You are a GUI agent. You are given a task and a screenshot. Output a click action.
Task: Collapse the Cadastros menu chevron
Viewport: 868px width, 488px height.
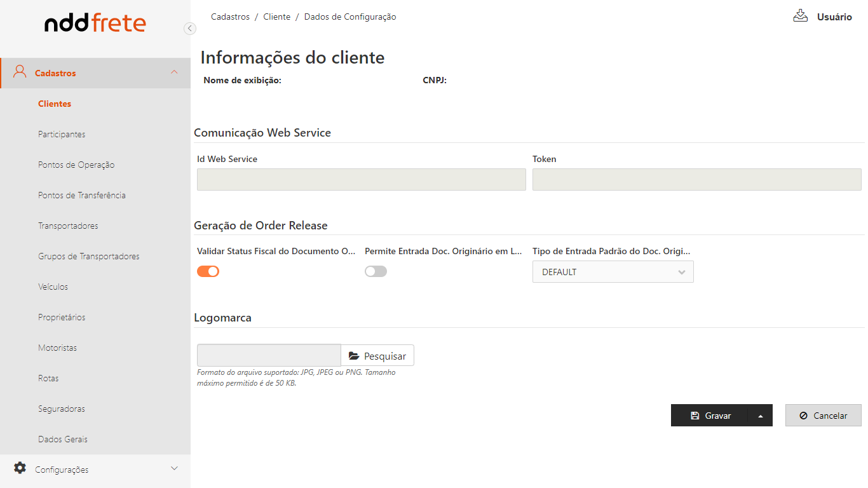coord(174,72)
